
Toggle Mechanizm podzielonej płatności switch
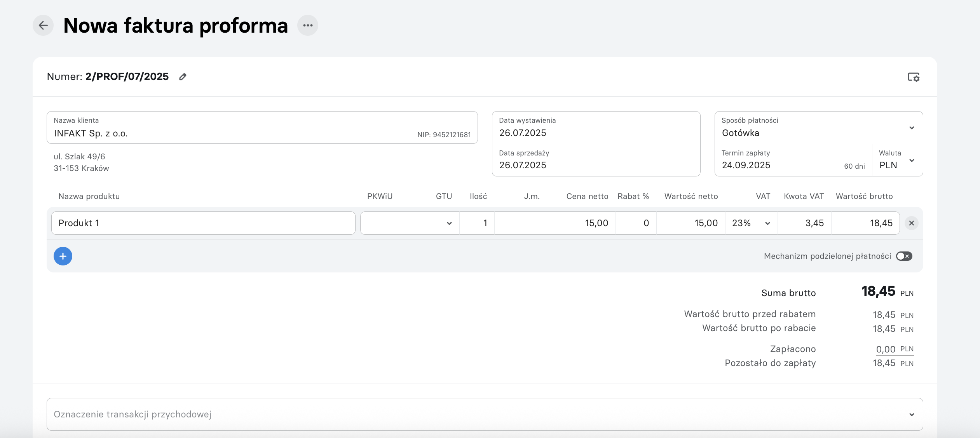(904, 256)
